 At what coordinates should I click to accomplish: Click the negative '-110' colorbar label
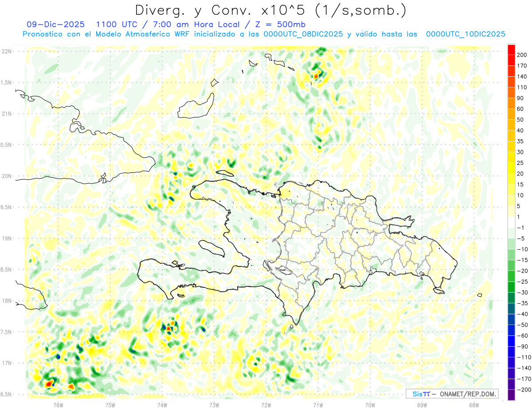click(523, 357)
